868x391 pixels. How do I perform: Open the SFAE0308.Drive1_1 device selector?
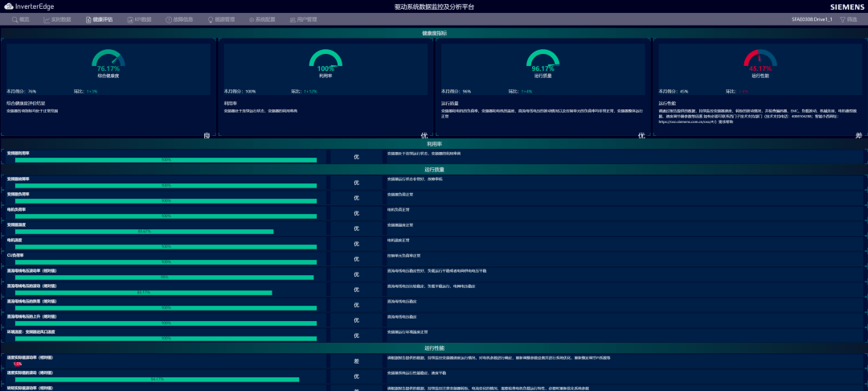(x=812, y=19)
